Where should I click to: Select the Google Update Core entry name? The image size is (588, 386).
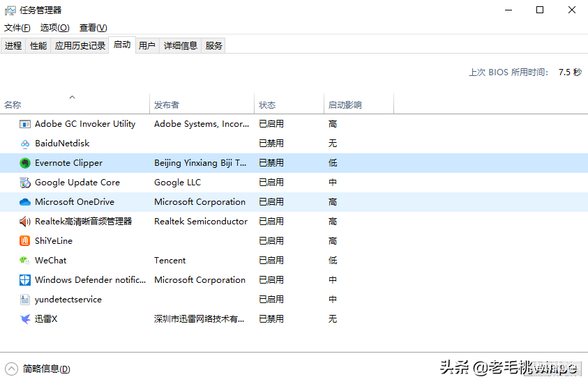pos(77,183)
